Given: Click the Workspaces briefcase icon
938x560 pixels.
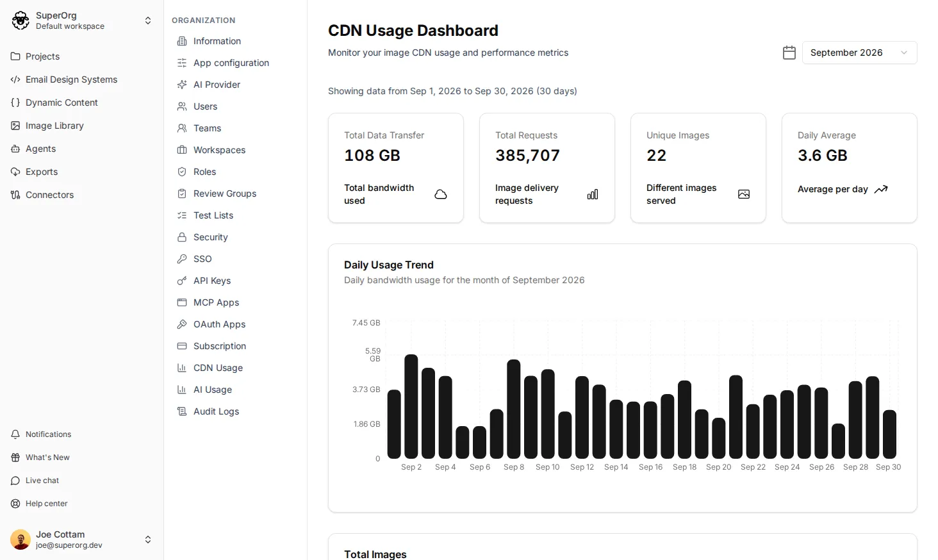Looking at the screenshot, I should (x=182, y=150).
